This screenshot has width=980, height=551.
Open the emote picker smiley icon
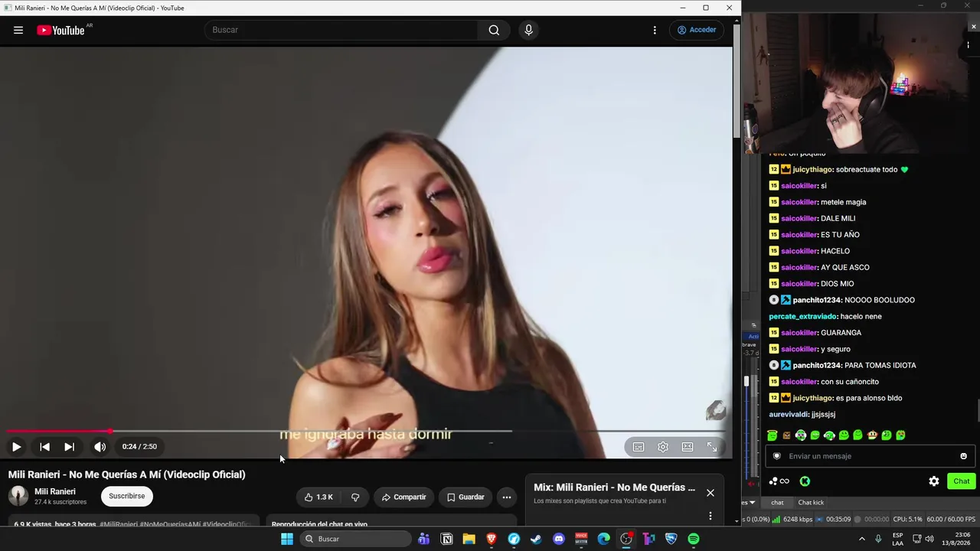click(963, 456)
